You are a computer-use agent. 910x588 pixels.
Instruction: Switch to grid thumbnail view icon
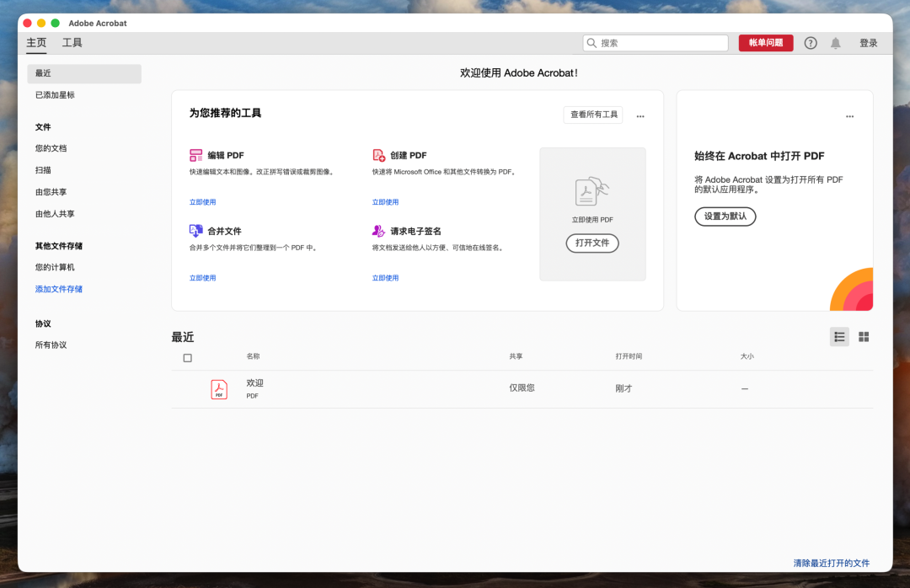pos(864,337)
